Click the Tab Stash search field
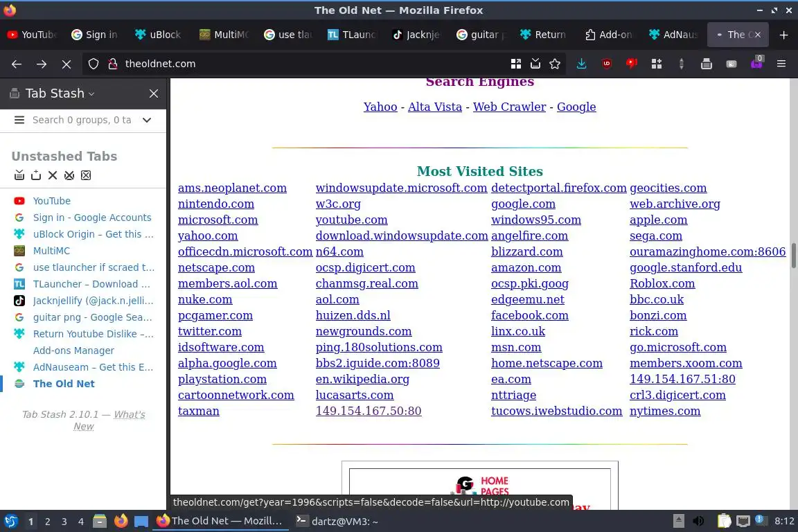This screenshot has height=532, width=798. [x=82, y=120]
